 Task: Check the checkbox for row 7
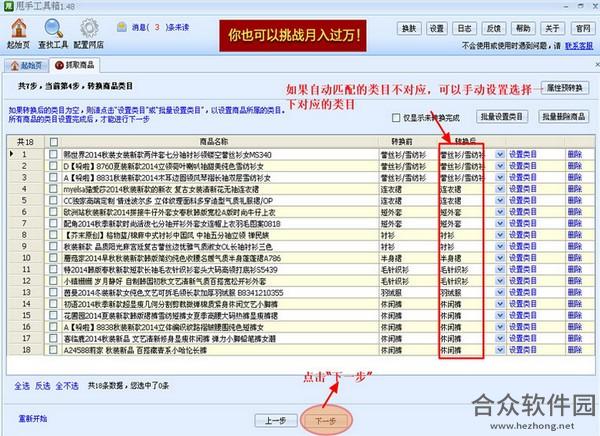pos(53,223)
